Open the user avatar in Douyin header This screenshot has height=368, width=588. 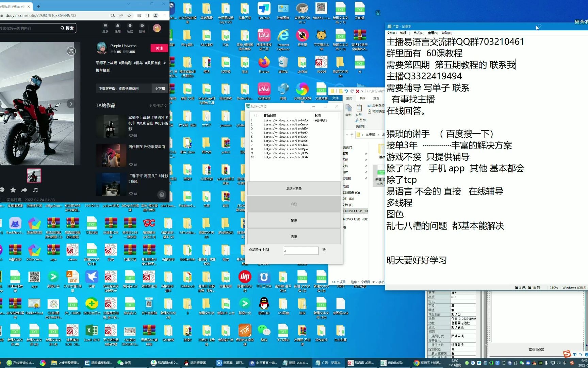tap(157, 28)
